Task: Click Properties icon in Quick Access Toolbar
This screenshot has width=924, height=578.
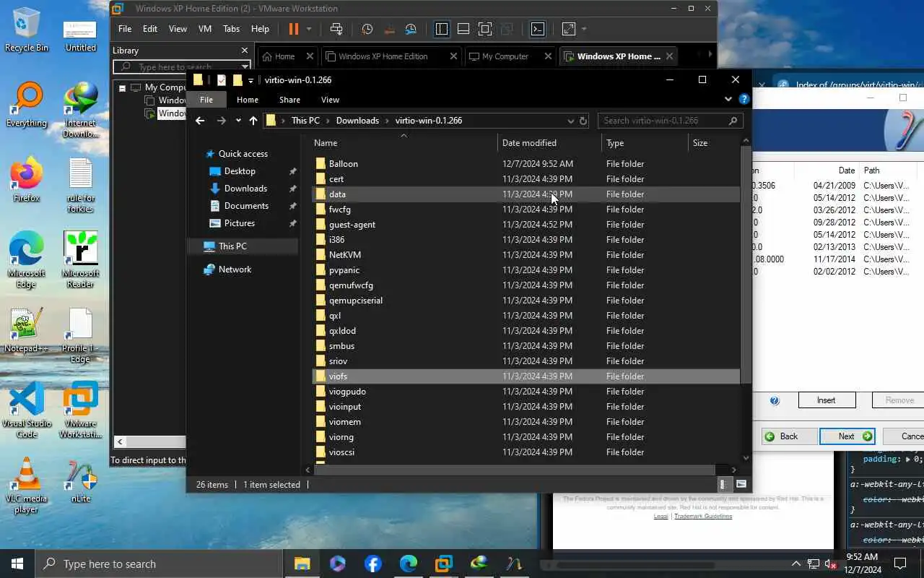Action: click(x=222, y=80)
